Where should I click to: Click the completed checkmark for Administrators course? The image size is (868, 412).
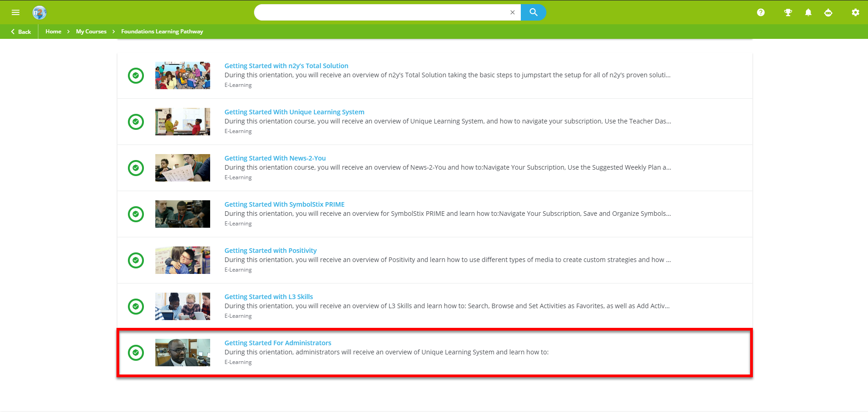pos(136,353)
